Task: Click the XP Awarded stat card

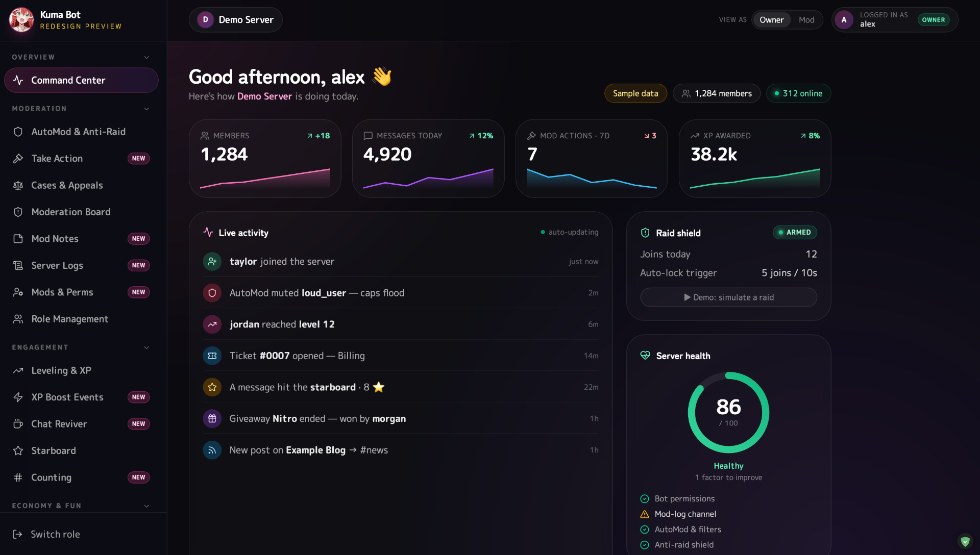Action: (755, 159)
